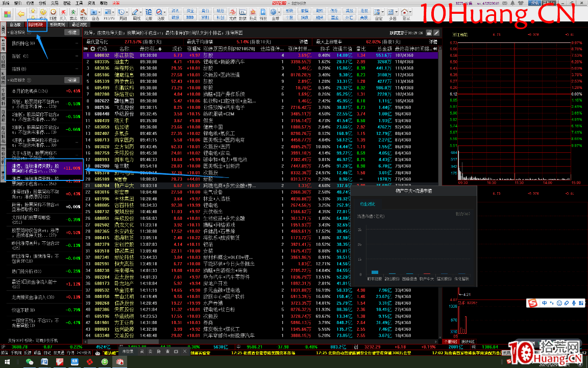Collapse the 自选板块 section triangle
Image resolution: width=588 pixels, height=368 pixels.
9,32
